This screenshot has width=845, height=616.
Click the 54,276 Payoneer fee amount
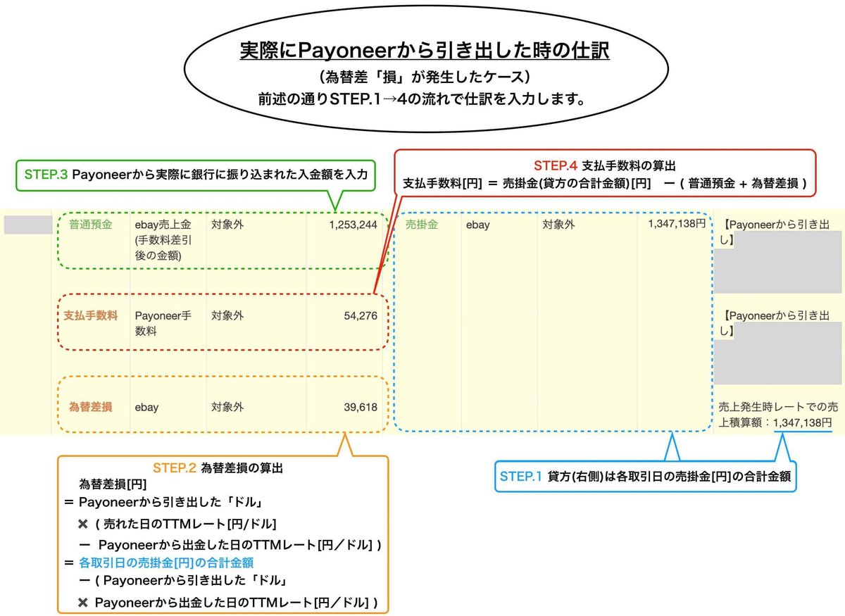tap(361, 316)
